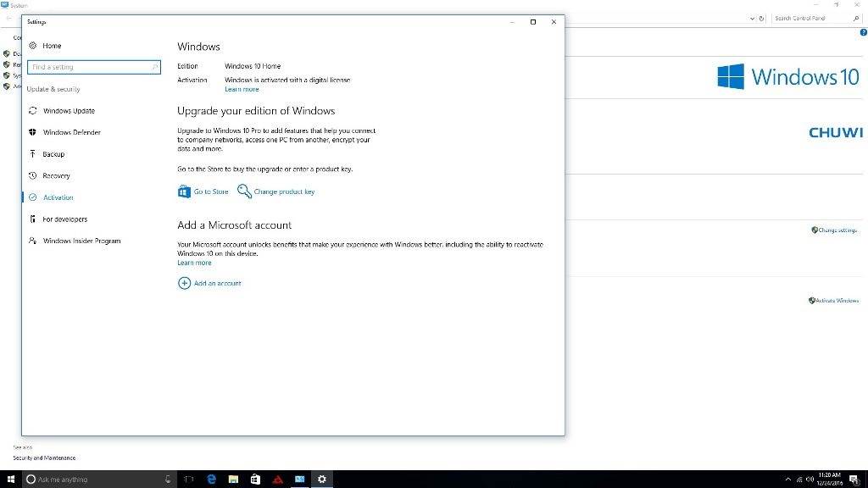Open Windows Update settings page
This screenshot has width=868, height=488.
pyautogui.click(x=69, y=111)
